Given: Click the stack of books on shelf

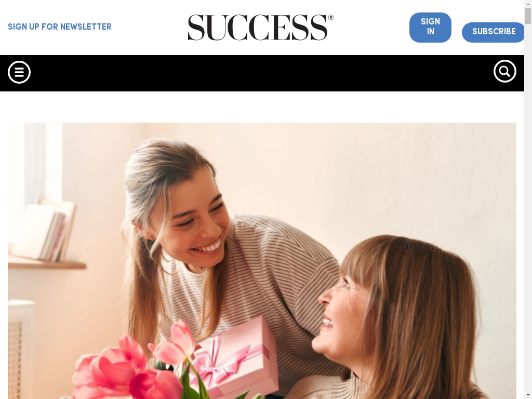Looking at the screenshot, I should pyautogui.click(x=44, y=231).
